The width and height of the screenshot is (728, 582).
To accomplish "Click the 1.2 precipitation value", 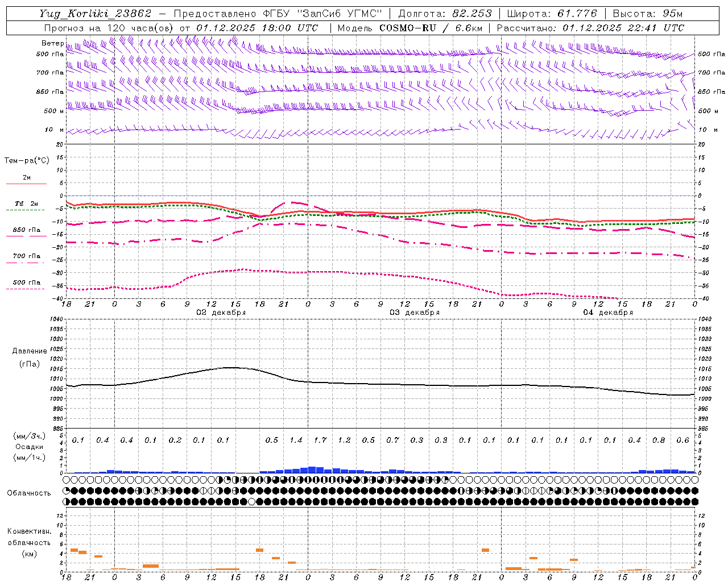I will (344, 440).
